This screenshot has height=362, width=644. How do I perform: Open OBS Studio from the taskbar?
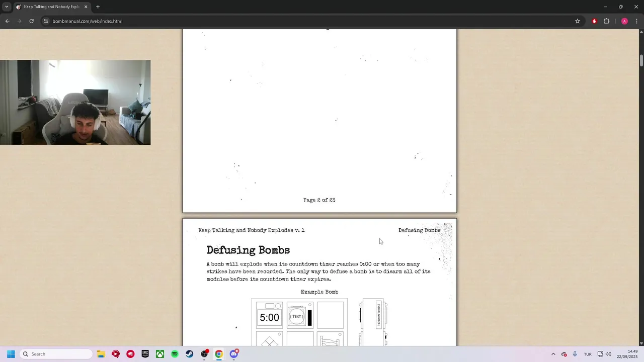pos(204,354)
